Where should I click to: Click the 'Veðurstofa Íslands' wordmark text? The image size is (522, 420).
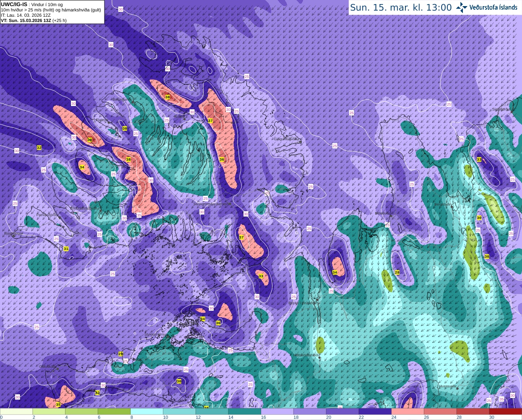pyautogui.click(x=493, y=7)
